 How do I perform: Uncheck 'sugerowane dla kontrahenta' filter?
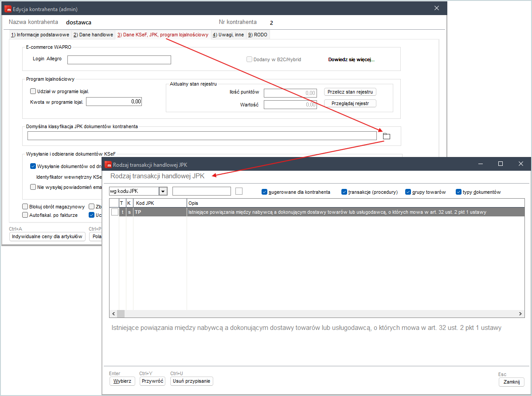tap(265, 192)
